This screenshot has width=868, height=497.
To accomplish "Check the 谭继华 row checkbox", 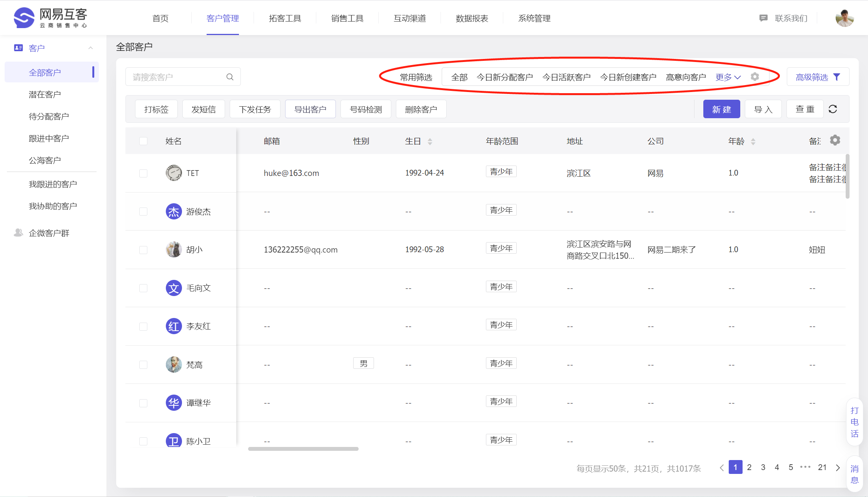I will (143, 403).
